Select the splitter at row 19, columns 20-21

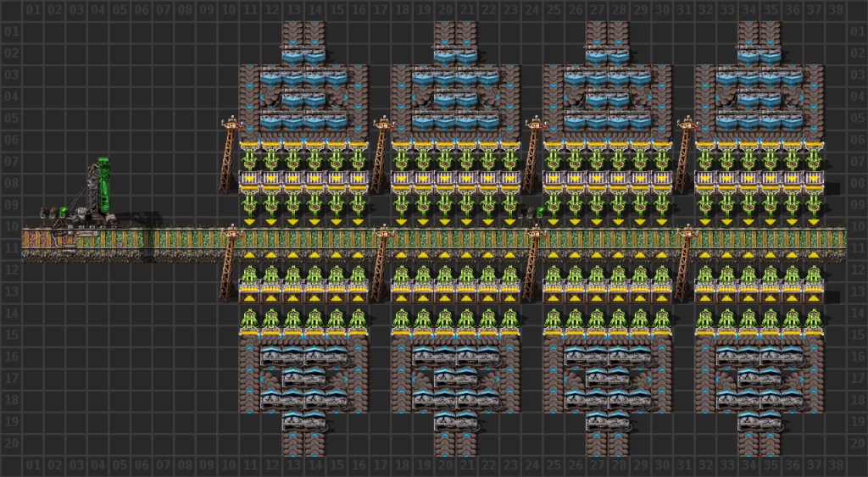[x=455, y=422]
